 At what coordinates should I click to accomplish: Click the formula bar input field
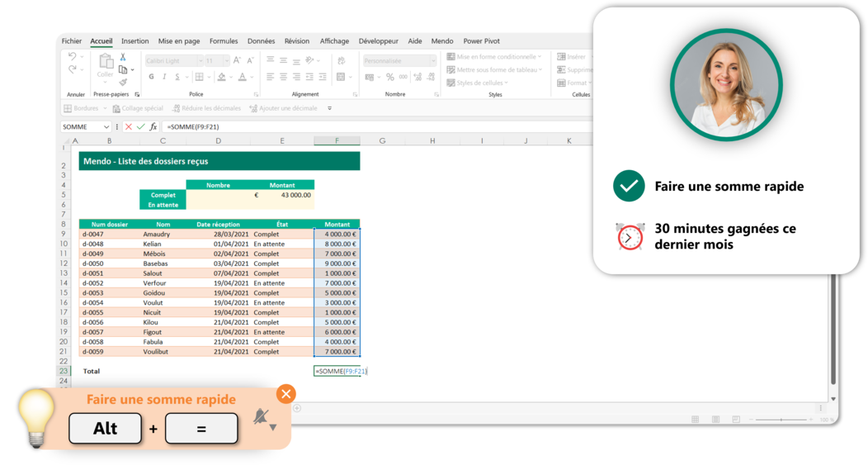(376, 127)
